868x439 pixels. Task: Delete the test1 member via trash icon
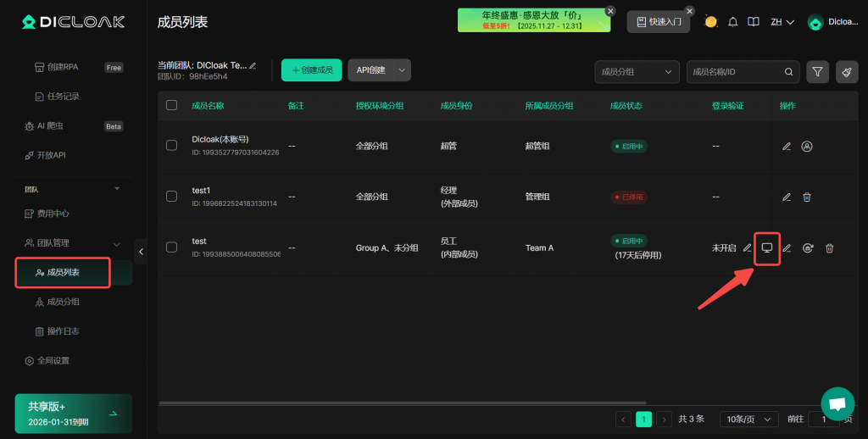[807, 197]
